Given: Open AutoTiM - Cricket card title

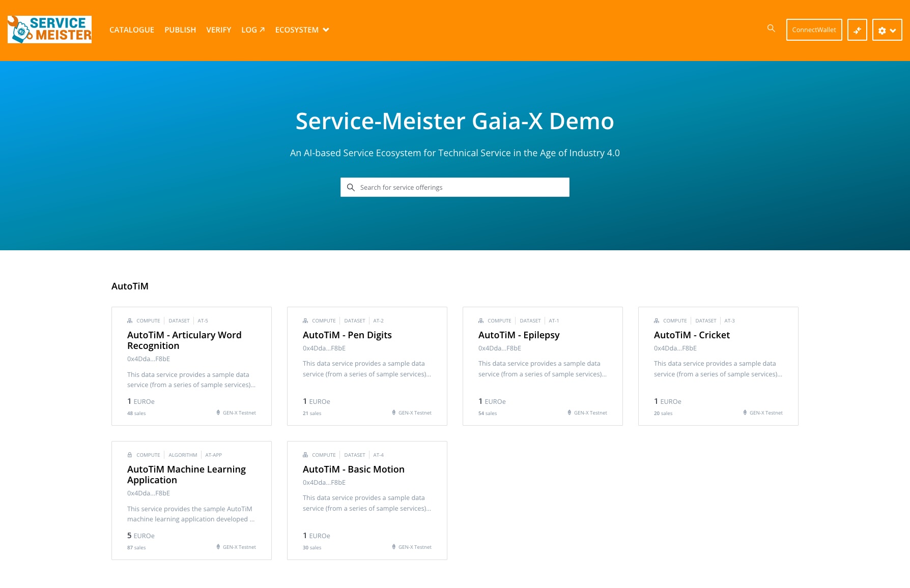Looking at the screenshot, I should click(692, 335).
